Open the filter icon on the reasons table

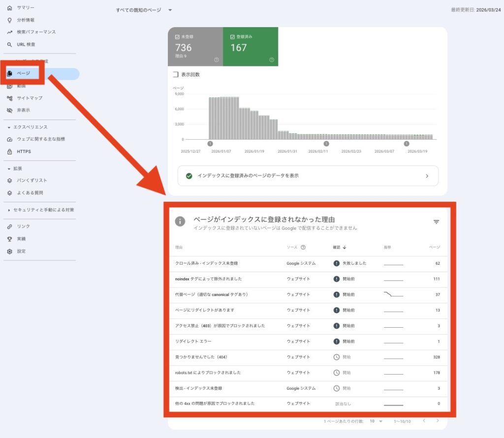[x=436, y=222]
